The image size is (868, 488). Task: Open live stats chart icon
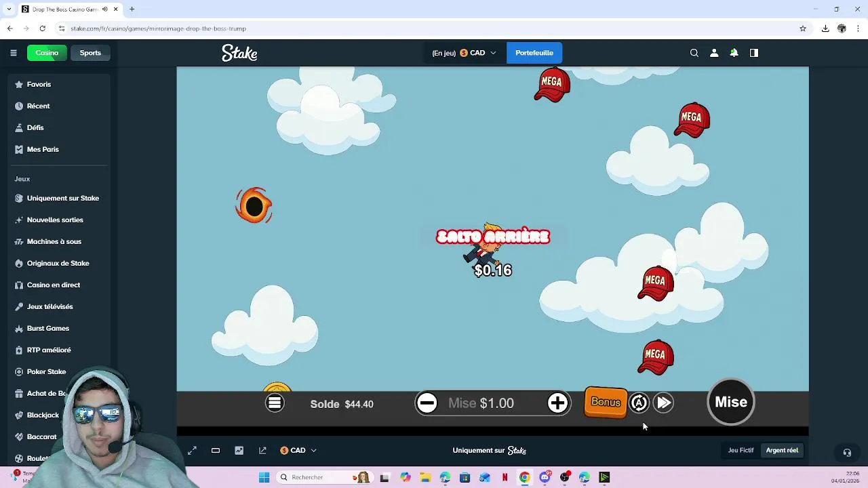pyautogui.click(x=239, y=451)
